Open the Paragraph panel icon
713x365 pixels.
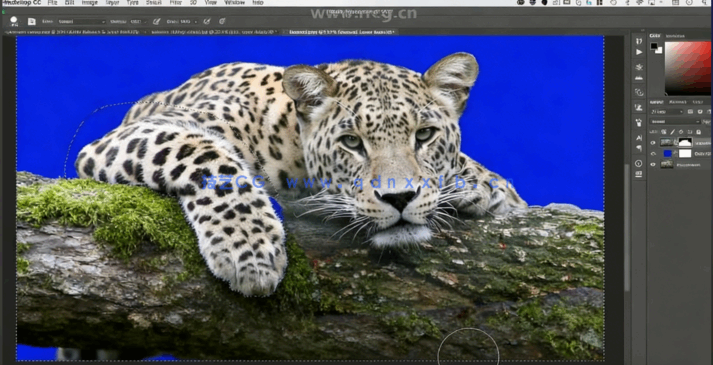coord(639,148)
